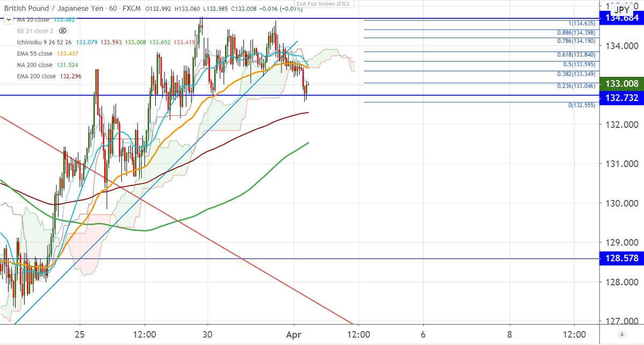The image size is (644, 345).
Task: Click Ichimoku value 133.652
Action: [160, 42]
